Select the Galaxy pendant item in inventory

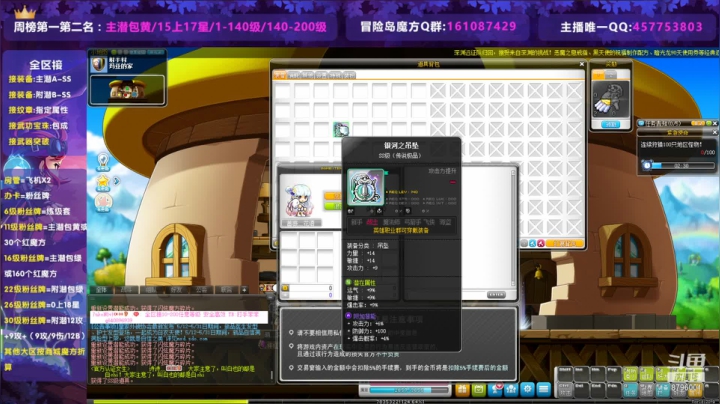click(x=341, y=130)
